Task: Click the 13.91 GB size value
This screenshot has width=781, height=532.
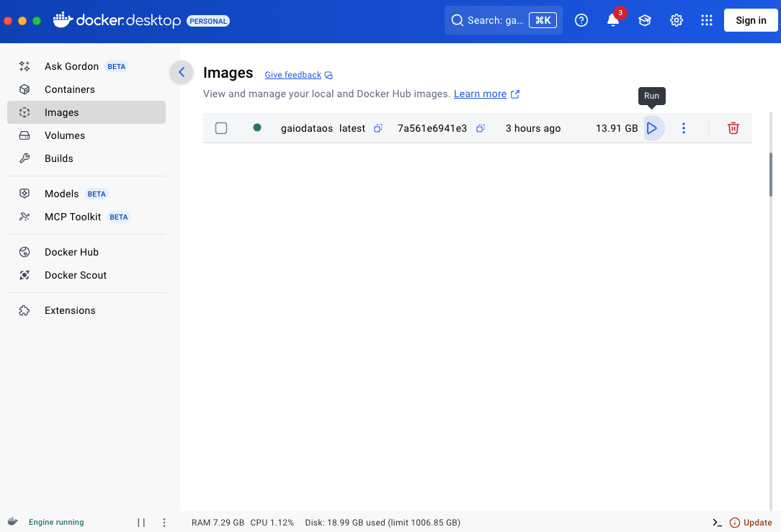Action: [x=617, y=128]
